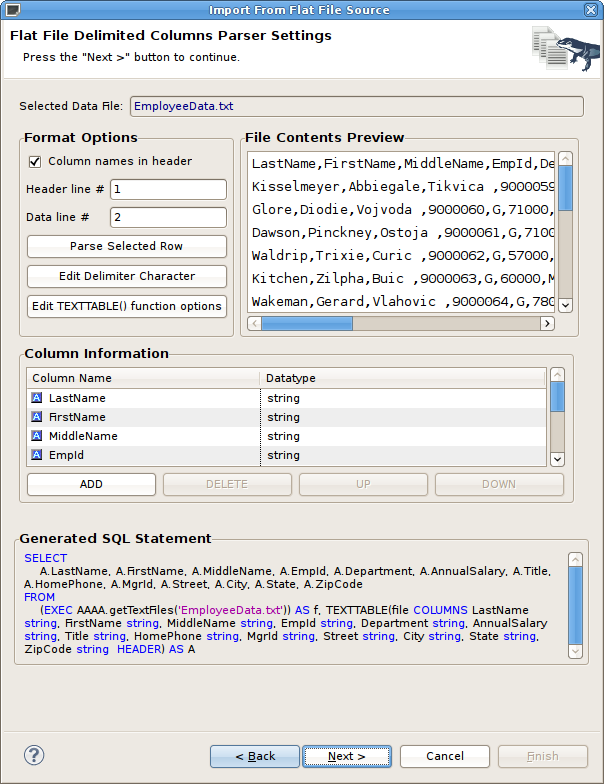The image size is (604, 784).
Task: Click the help question mark icon
Action: tap(34, 756)
